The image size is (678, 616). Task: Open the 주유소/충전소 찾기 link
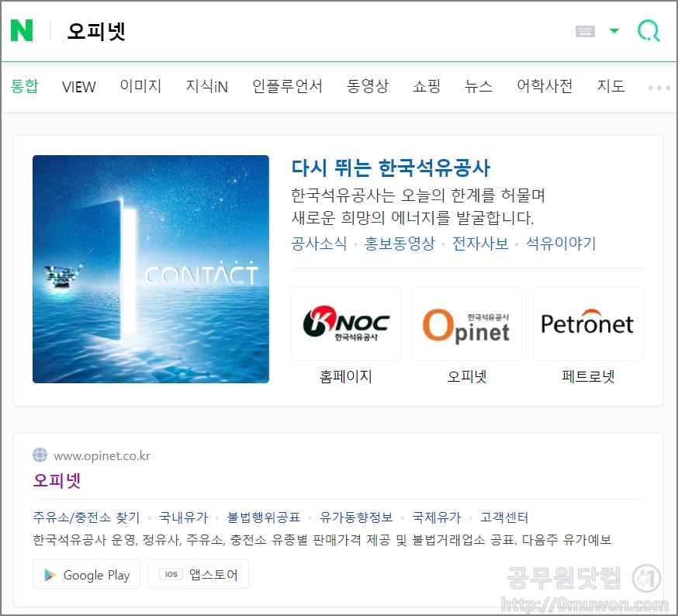(x=86, y=517)
